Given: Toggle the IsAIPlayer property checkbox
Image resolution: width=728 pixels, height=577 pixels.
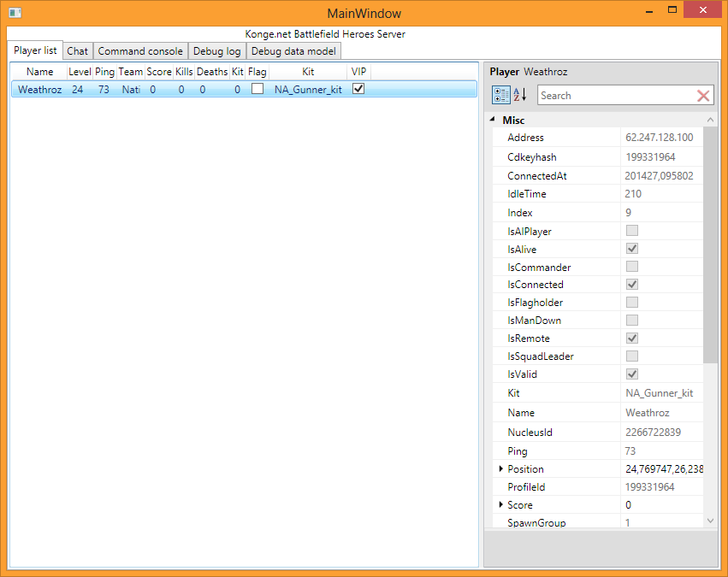Looking at the screenshot, I should click(632, 231).
